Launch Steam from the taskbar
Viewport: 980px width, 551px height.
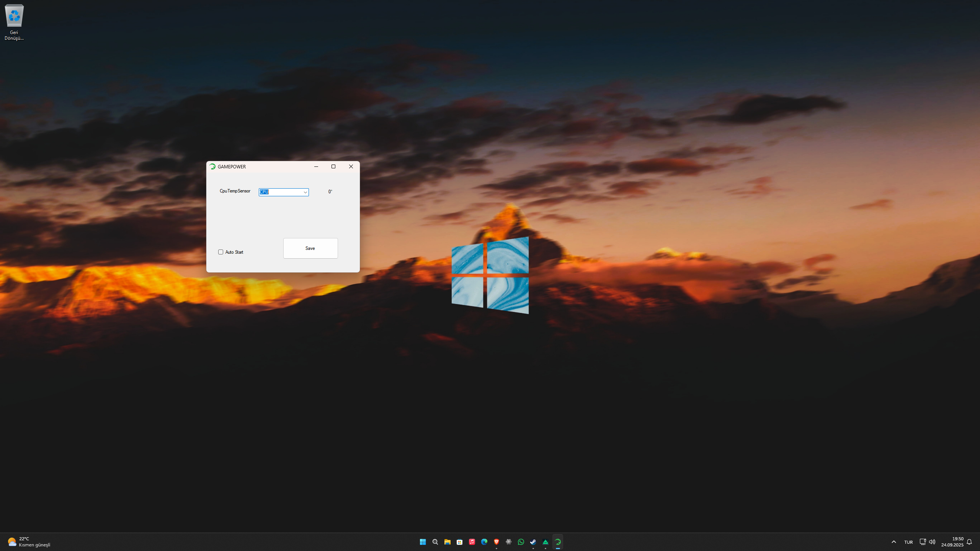[x=533, y=542]
